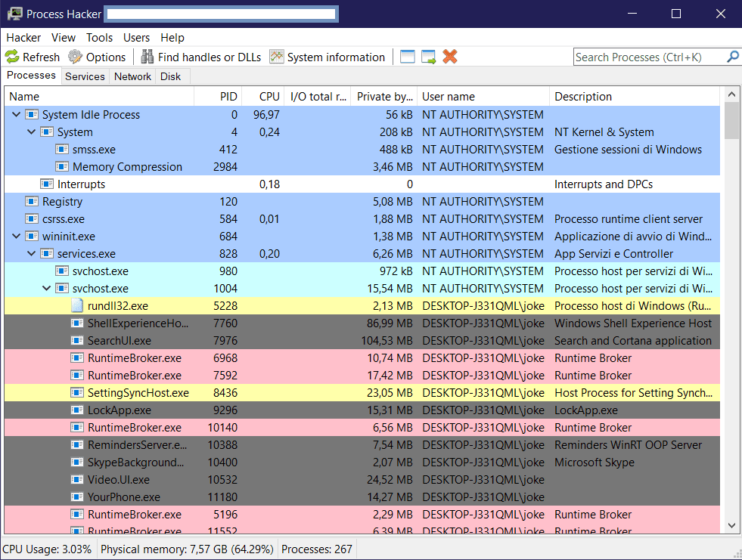Switch to the Network tab
The height and width of the screenshot is (560, 742).
click(x=132, y=76)
